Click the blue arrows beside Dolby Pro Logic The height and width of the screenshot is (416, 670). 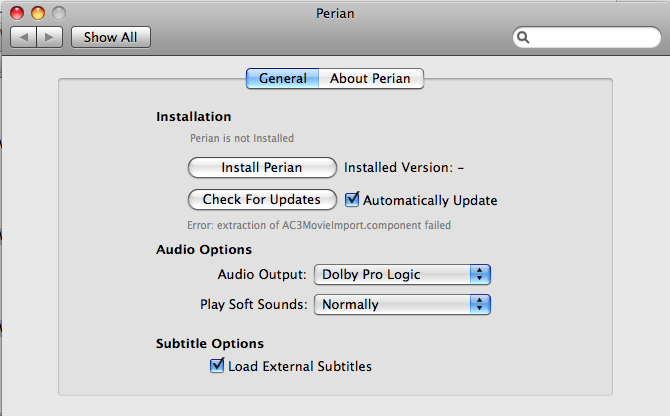pyautogui.click(x=480, y=274)
